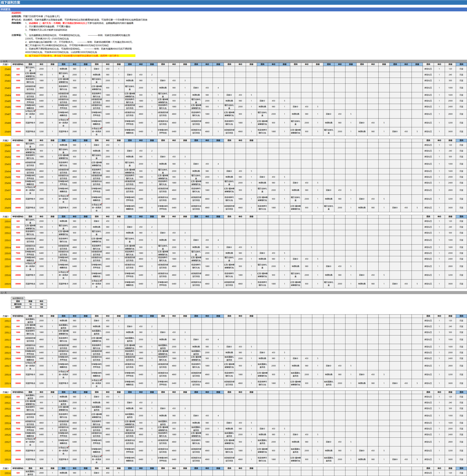Click the '注意事项:' label
Screen dimensions: 467x476
click(x=16, y=35)
